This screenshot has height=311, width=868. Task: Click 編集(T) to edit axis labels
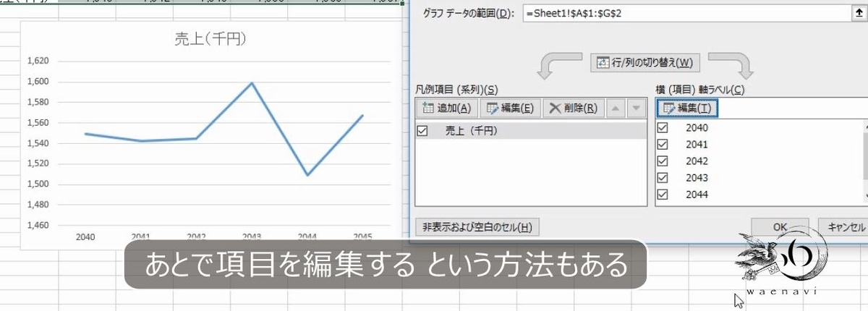point(687,108)
